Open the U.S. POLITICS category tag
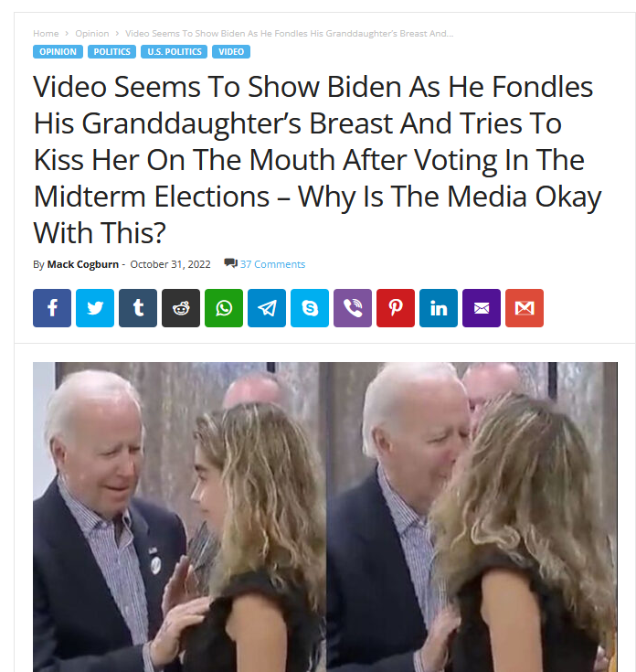 pos(174,51)
